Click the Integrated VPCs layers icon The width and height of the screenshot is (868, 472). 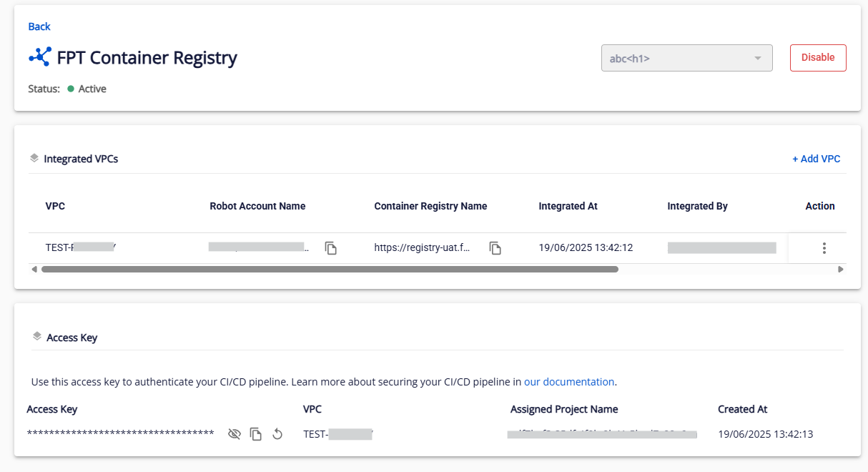[x=34, y=158]
